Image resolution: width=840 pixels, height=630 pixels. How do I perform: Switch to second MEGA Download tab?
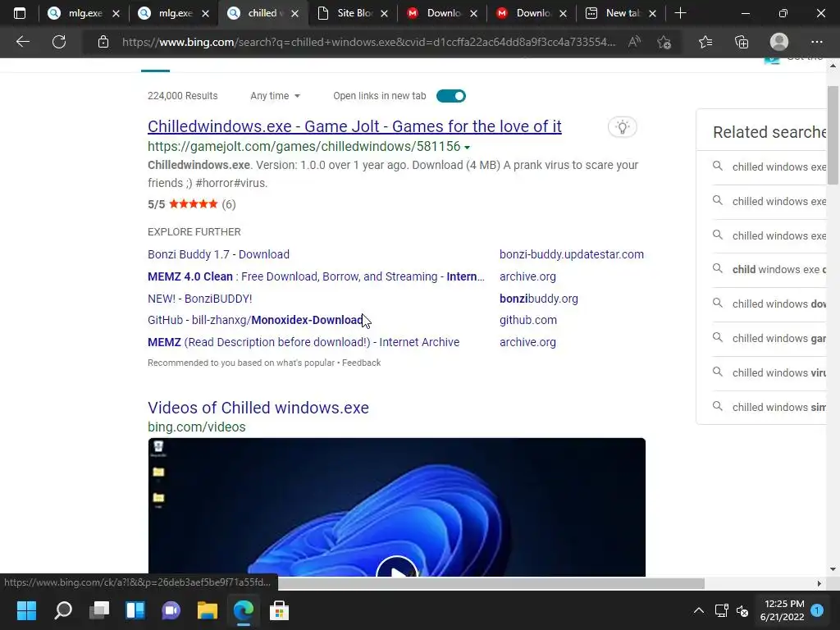532,13
